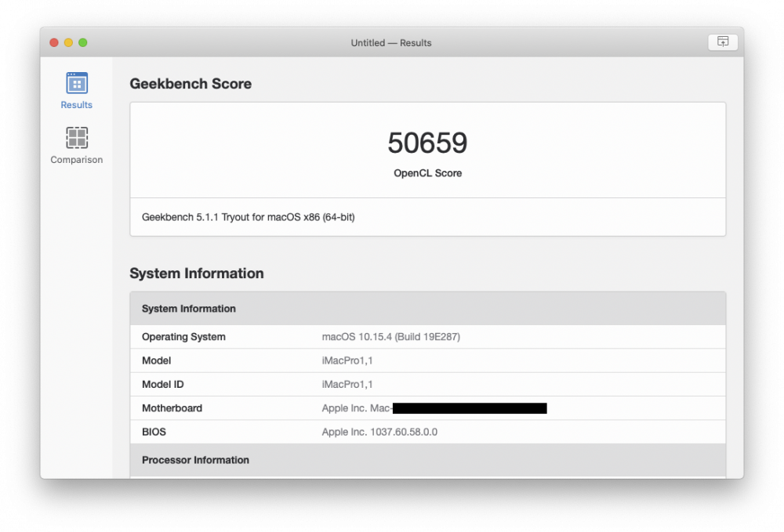
Task: Select the Results label in the sidebar
Action: tap(77, 105)
